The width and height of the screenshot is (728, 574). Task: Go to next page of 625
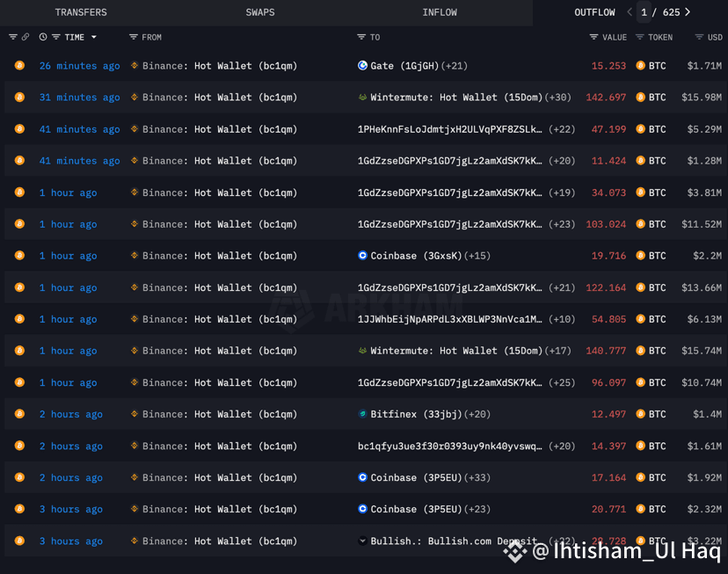pyautogui.click(x=688, y=12)
